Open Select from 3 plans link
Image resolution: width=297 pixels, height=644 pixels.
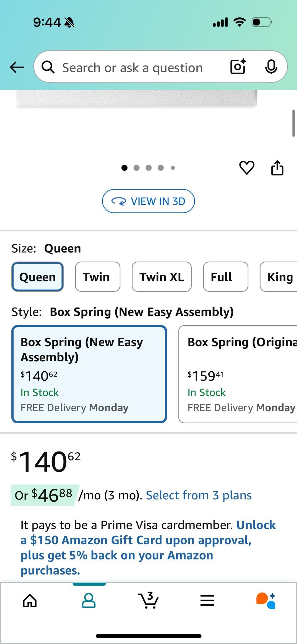point(199,495)
